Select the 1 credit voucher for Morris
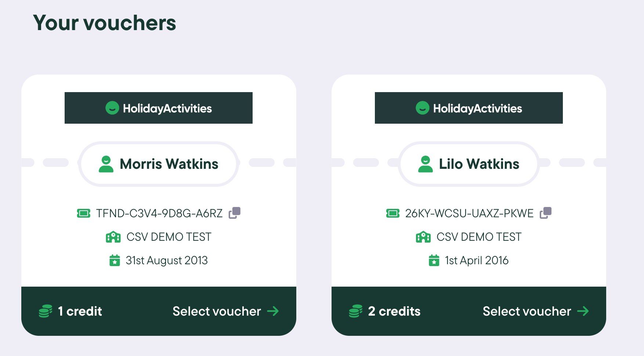 (217, 311)
